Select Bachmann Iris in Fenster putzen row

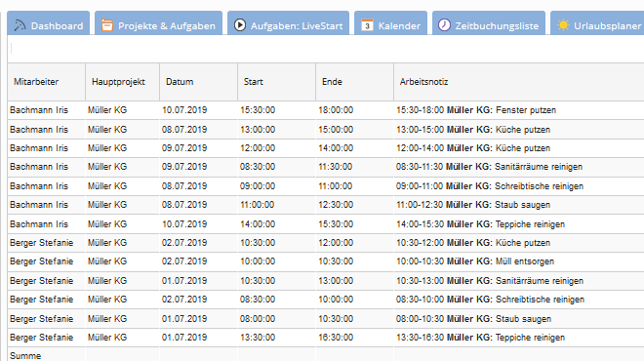(x=39, y=110)
